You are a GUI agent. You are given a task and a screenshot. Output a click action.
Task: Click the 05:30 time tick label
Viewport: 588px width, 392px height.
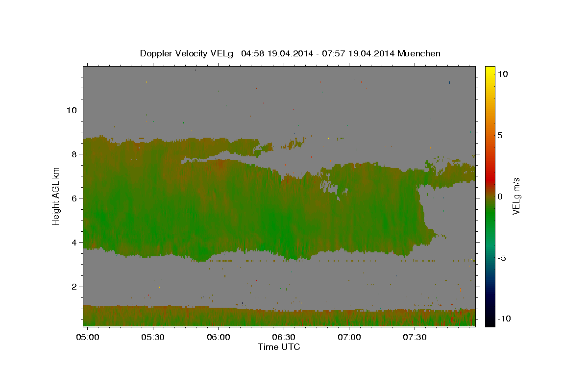[x=153, y=338]
